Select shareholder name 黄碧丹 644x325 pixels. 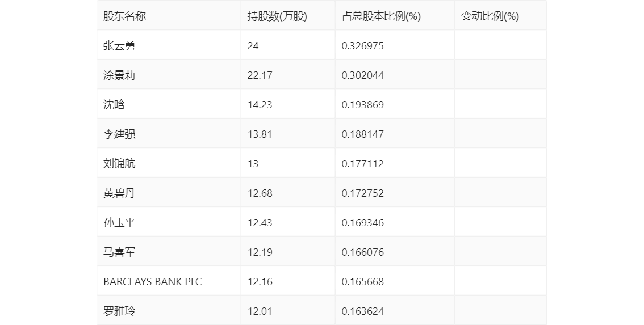click(x=119, y=193)
